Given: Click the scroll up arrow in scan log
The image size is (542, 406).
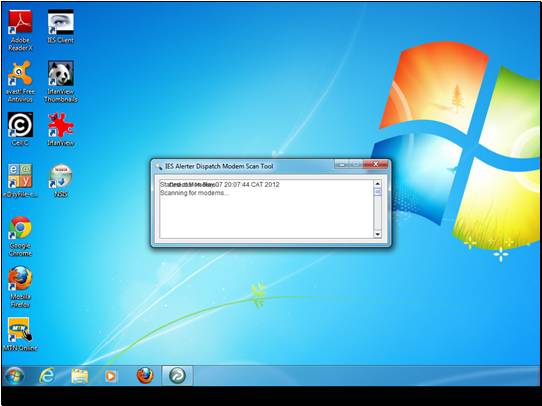Looking at the screenshot, I should [377, 184].
